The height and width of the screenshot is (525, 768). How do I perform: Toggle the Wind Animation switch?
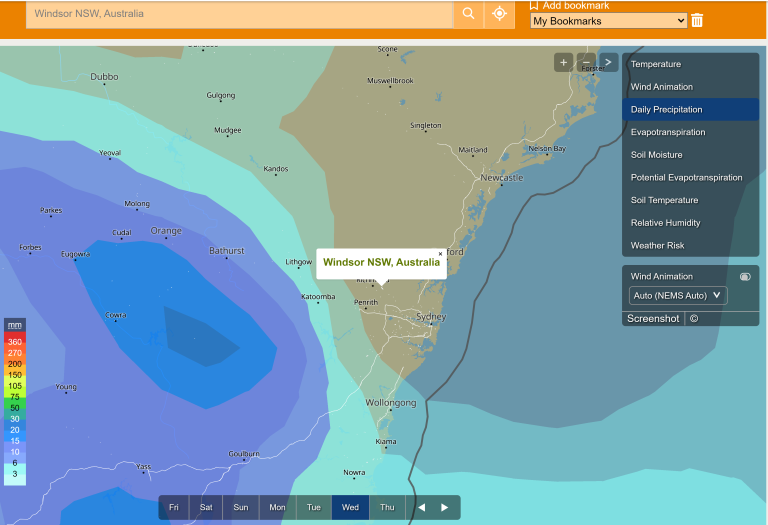745,277
